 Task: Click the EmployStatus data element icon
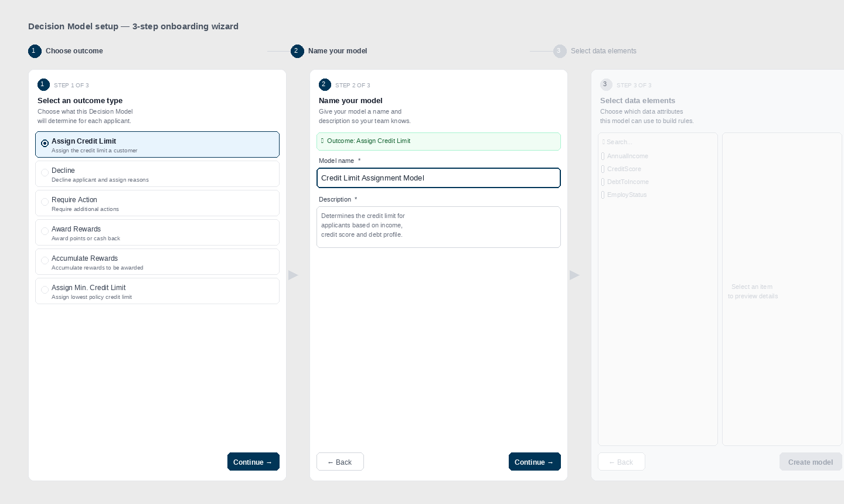tap(603, 195)
